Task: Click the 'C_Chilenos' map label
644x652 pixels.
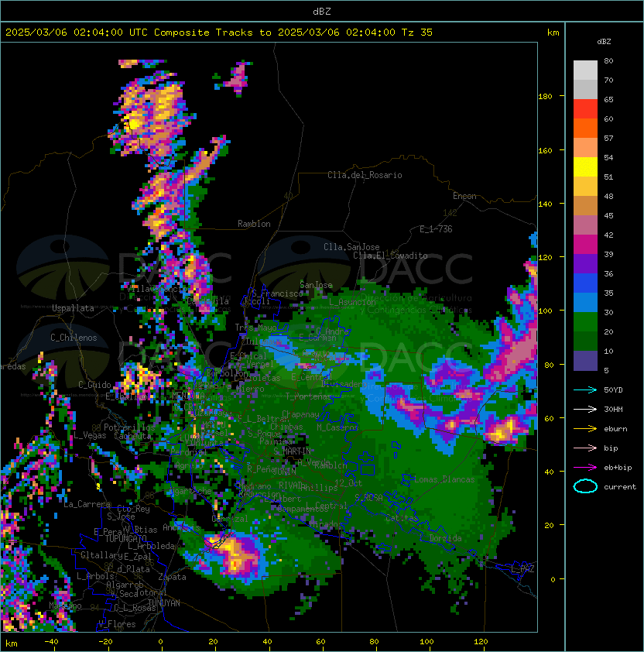Action: tap(74, 338)
